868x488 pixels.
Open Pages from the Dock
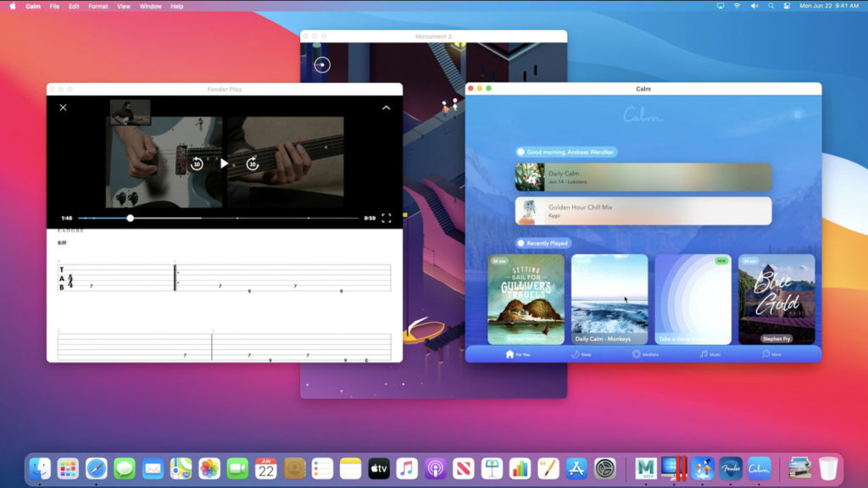tap(548, 469)
